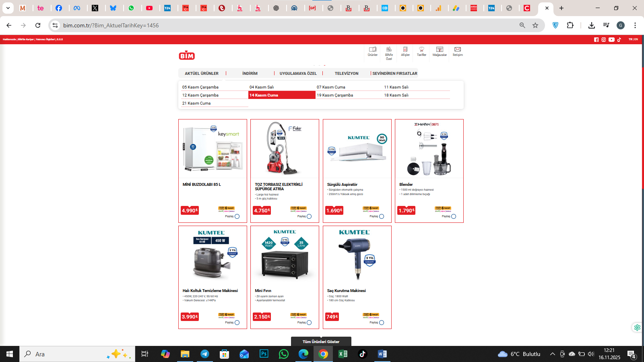644x362 pixels.
Task: Click the Tüm Ürünleri Göster button
Action: point(321,341)
